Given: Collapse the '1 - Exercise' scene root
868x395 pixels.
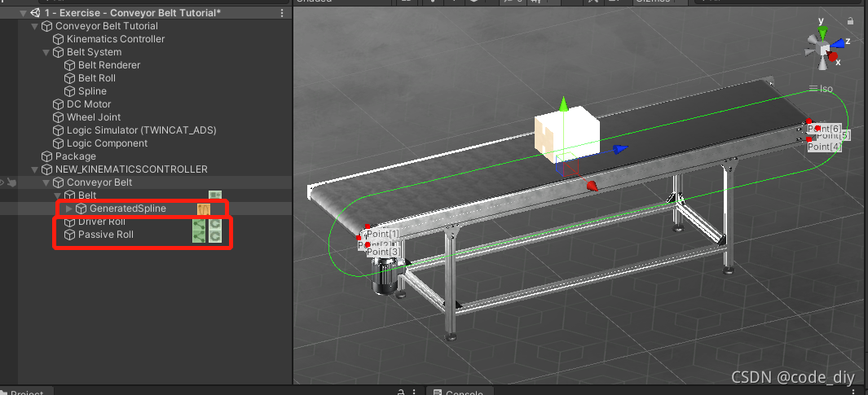Looking at the screenshot, I should pyautogui.click(x=23, y=13).
